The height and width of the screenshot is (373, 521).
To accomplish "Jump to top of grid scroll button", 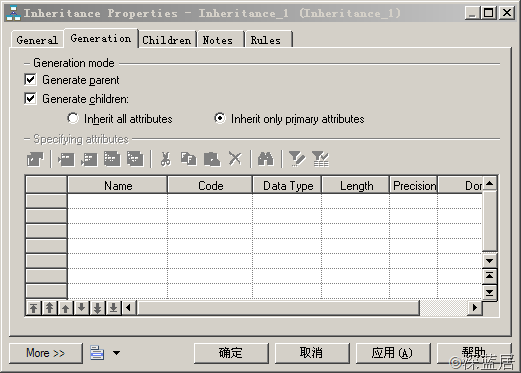I will (489, 276).
